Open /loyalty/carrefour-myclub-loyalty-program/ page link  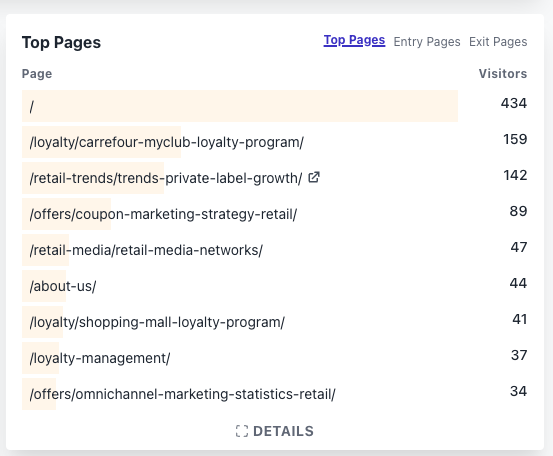[166, 142]
